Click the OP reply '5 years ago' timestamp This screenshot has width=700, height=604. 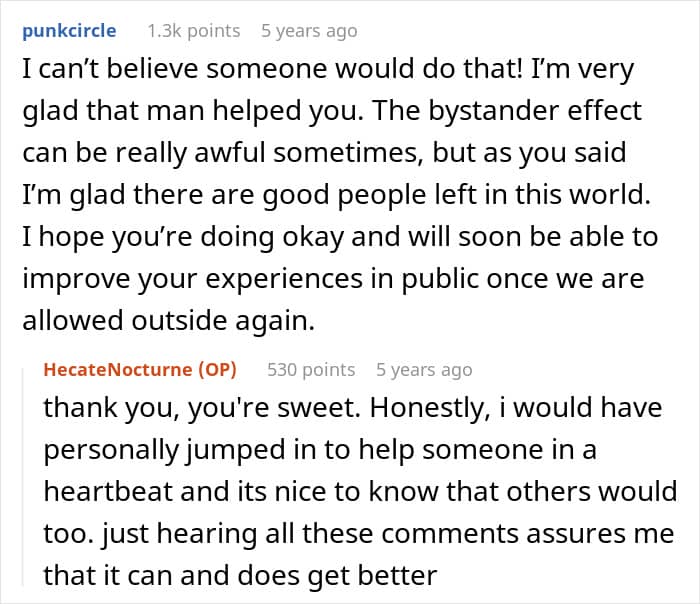pos(424,370)
